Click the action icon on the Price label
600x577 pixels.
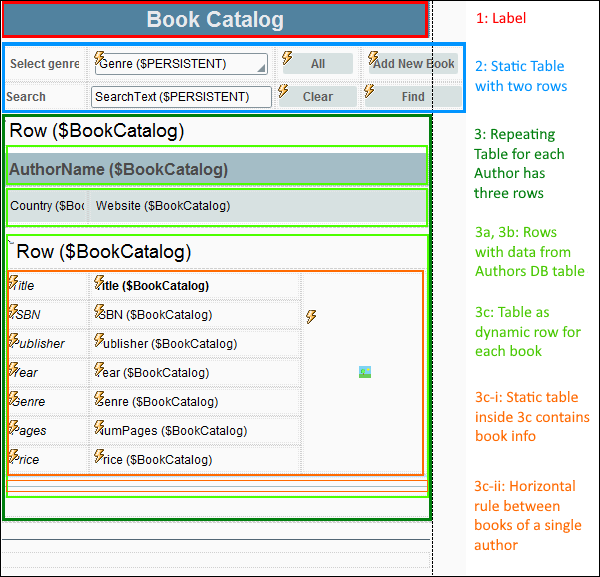click(14, 457)
